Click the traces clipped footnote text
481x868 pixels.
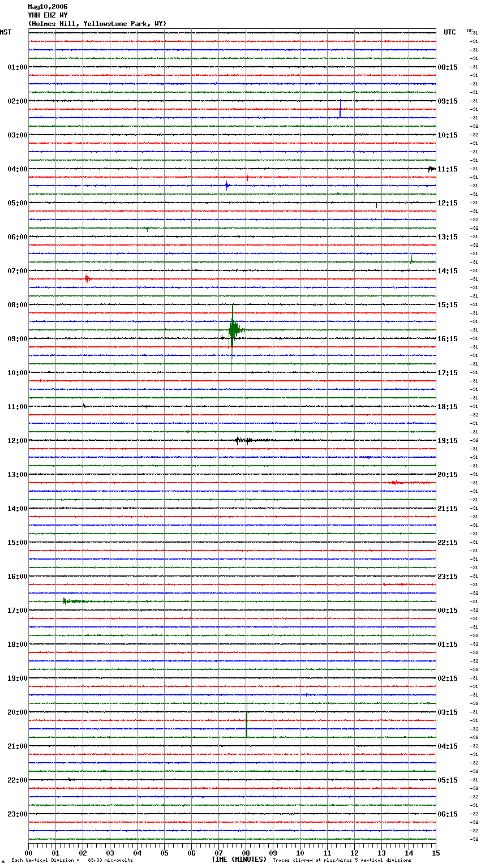[x=342, y=860]
